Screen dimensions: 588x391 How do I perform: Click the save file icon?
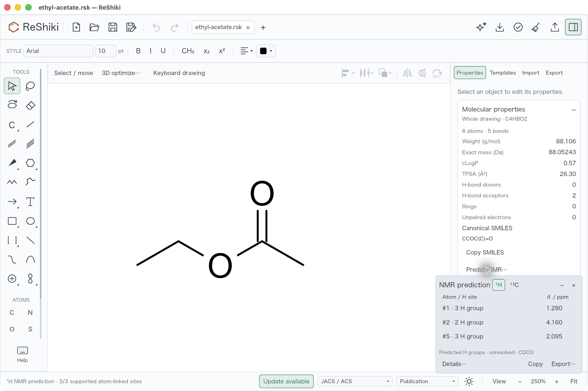113,27
